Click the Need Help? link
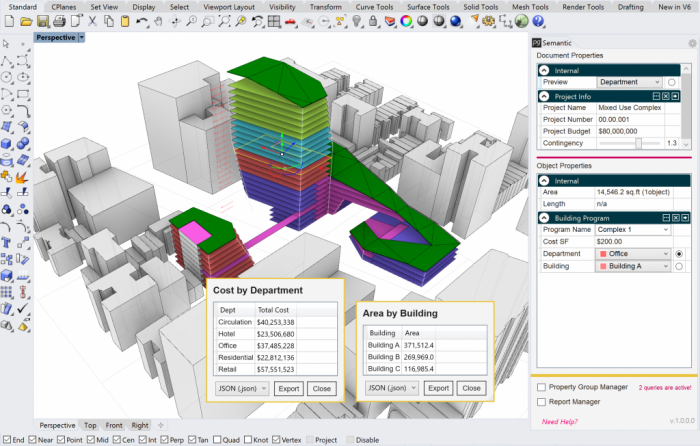This screenshot has height=446, width=700. [560, 421]
